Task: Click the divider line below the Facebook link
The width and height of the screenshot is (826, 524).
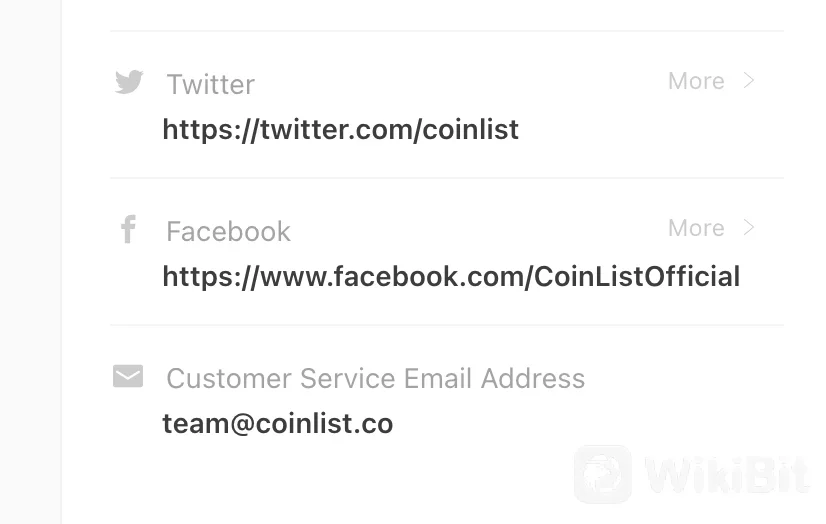Action: [x=446, y=325]
